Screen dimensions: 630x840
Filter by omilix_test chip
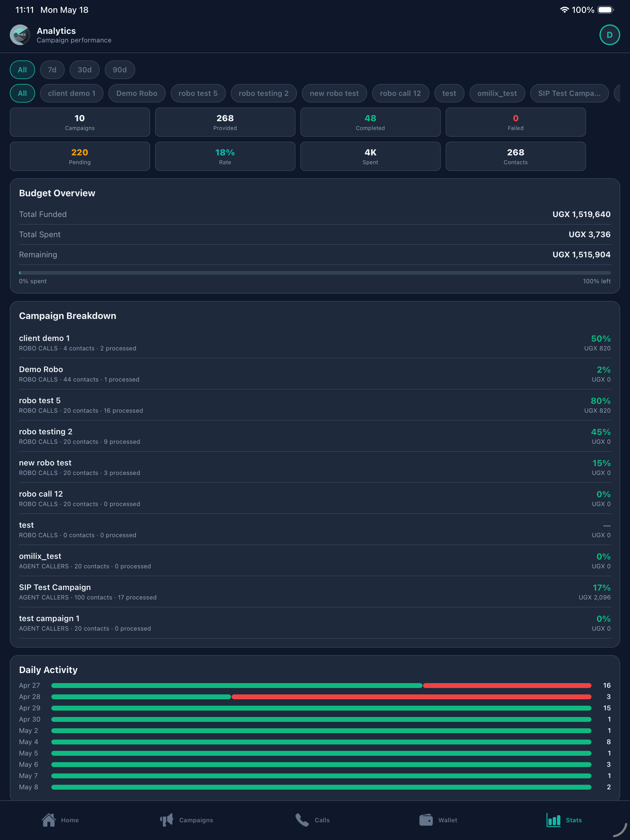[x=497, y=93]
